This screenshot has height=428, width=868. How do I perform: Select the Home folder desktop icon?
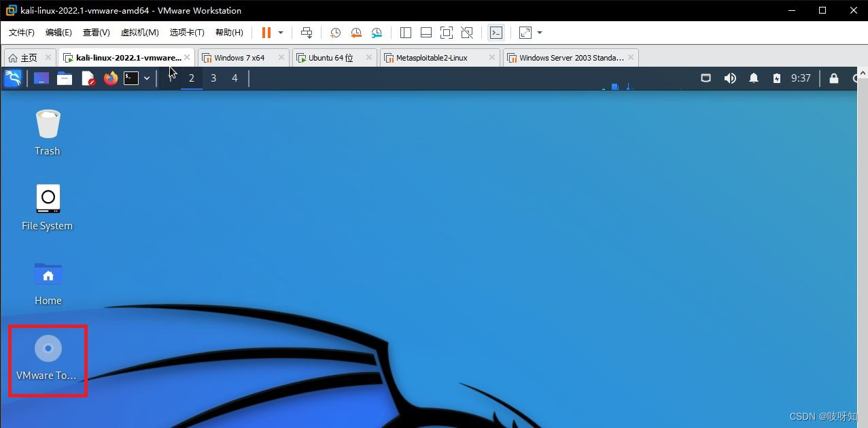[48, 283]
